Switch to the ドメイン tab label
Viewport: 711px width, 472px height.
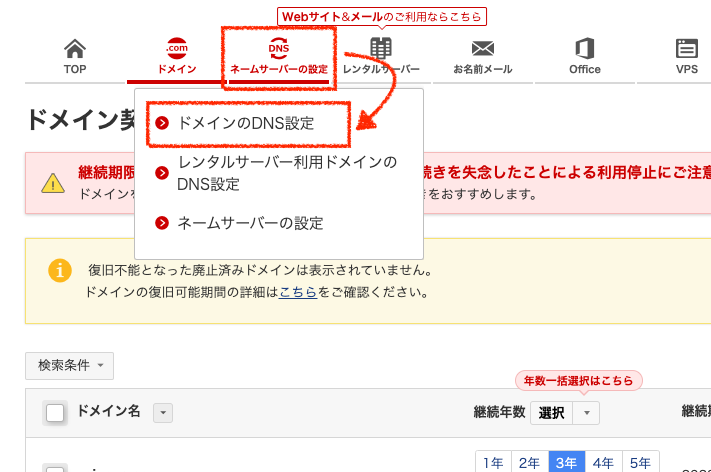pyautogui.click(x=177, y=69)
